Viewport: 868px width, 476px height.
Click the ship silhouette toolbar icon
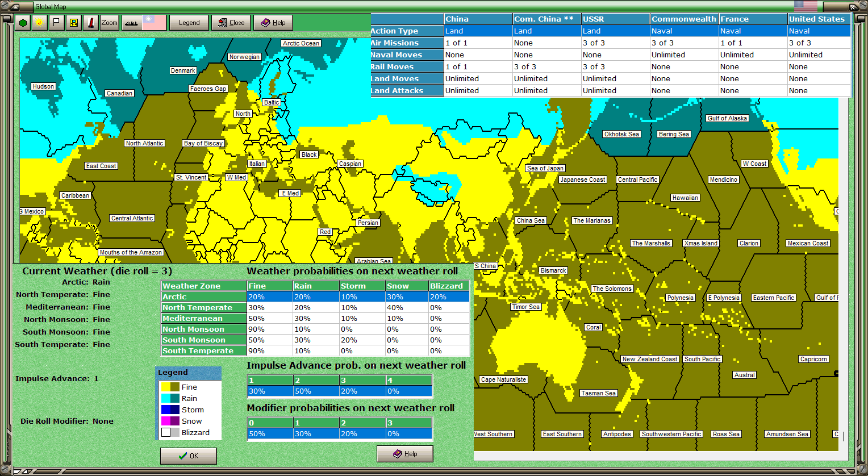(131, 23)
